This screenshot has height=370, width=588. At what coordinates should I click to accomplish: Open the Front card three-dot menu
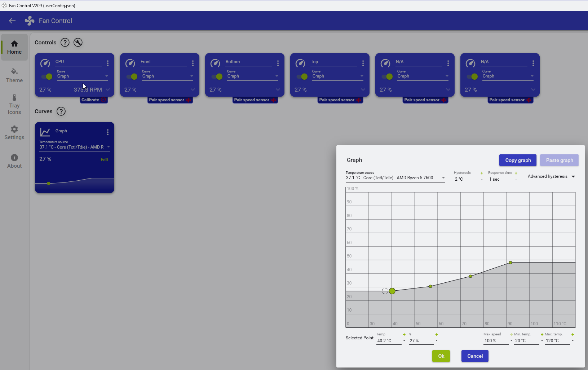193,63
